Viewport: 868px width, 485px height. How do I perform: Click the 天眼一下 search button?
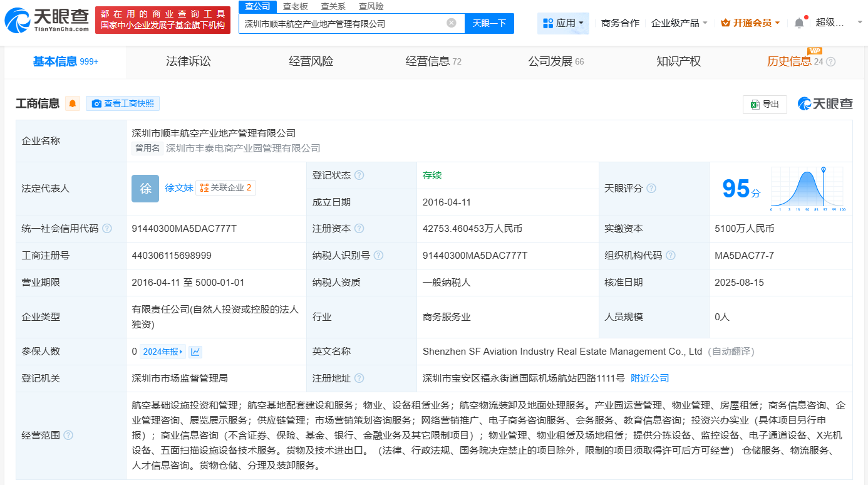tap(489, 23)
